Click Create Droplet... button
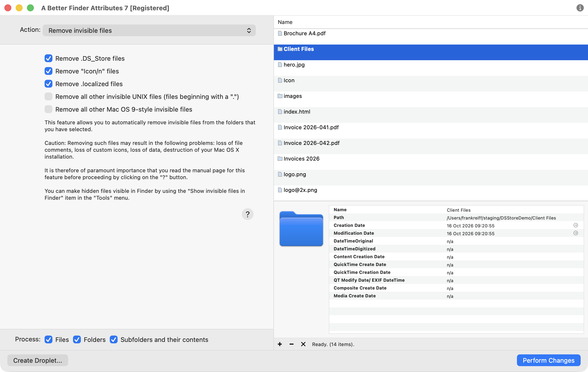Screen dimensions: 588x372 click(38, 360)
